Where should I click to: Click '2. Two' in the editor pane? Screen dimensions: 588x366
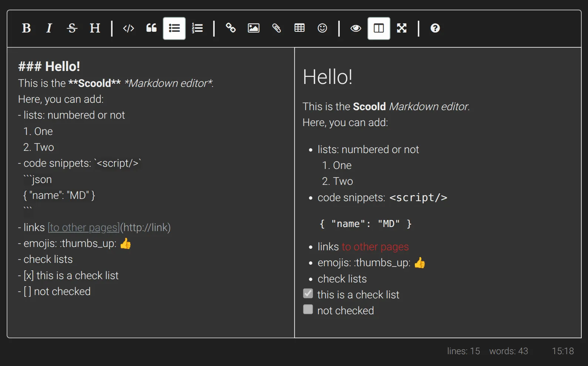point(38,147)
